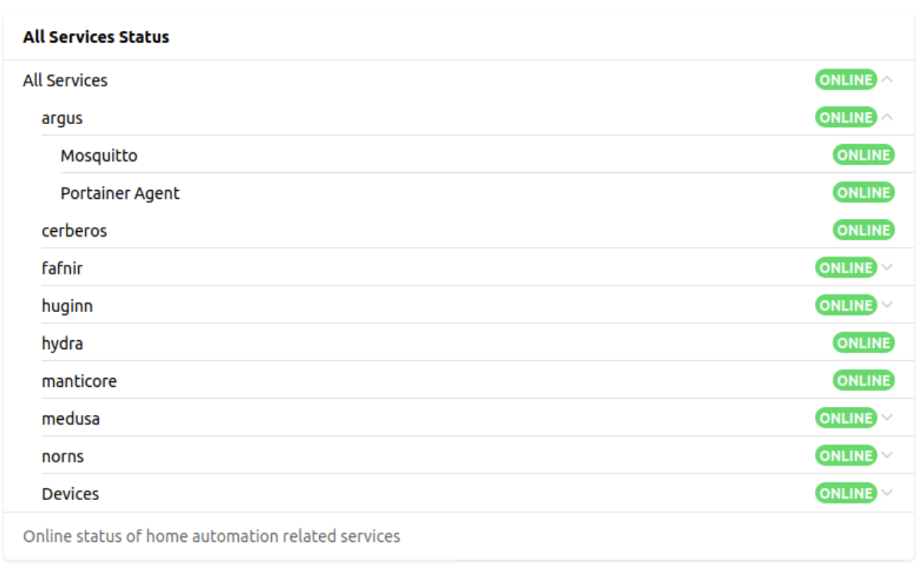Image resolution: width=924 pixels, height=568 pixels.
Task: Expand the Devices group chevron
Action: pos(887,493)
